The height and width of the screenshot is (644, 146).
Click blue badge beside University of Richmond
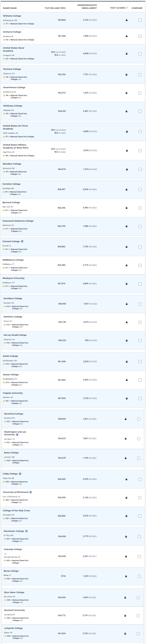point(31,492)
